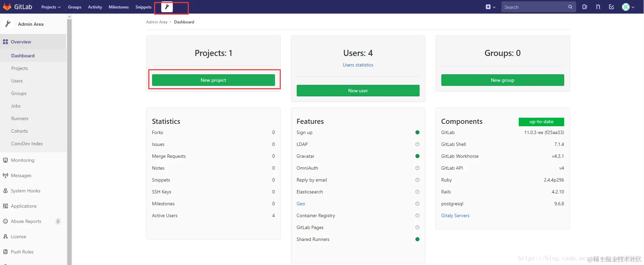Viewport: 644px width, 265px height.
Task: Open the Todos checkmark icon
Action: 611,7
